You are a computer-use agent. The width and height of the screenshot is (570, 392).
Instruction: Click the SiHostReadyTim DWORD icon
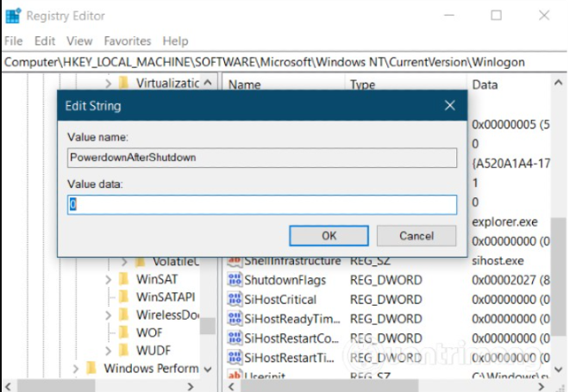tap(235, 318)
